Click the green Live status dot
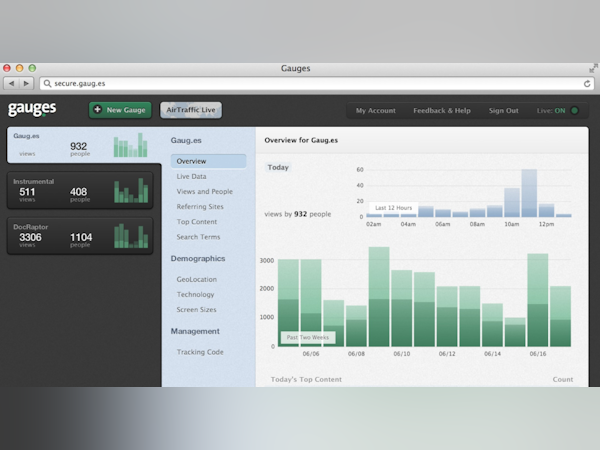The height and width of the screenshot is (450, 600). [574, 111]
